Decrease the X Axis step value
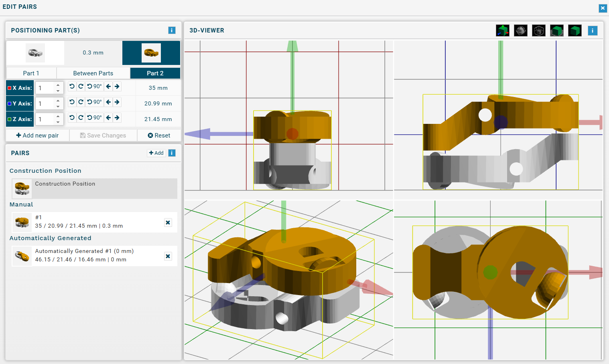This screenshot has width=609, height=364. pos(58,91)
